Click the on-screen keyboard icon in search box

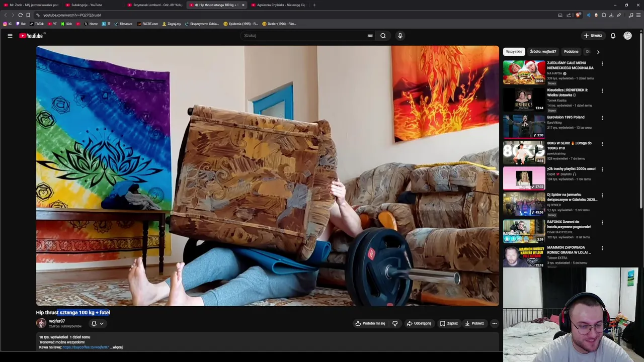pyautogui.click(x=370, y=36)
